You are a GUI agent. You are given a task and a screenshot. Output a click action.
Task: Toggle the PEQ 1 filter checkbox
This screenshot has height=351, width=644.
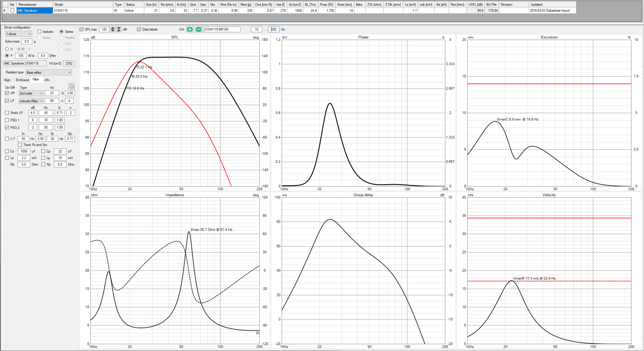point(7,120)
